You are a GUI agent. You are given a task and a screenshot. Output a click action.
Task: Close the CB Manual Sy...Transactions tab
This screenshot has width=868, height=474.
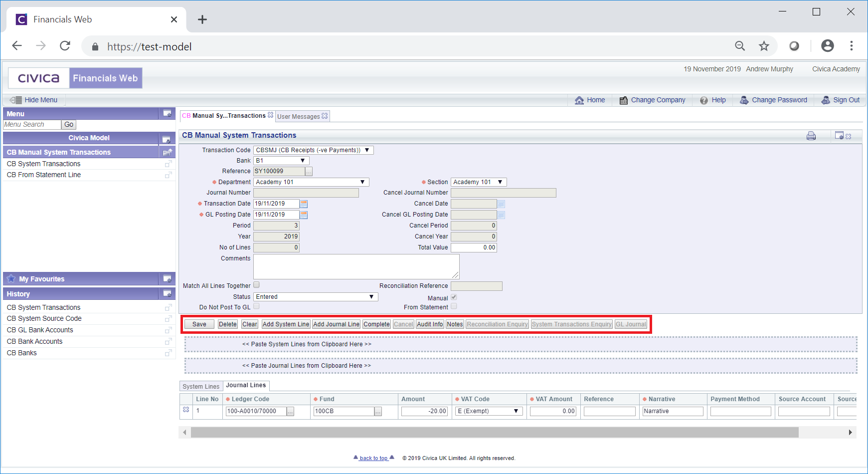pyautogui.click(x=271, y=115)
